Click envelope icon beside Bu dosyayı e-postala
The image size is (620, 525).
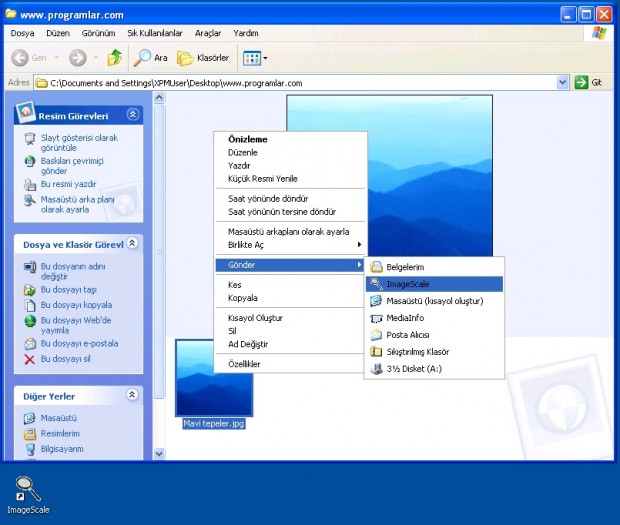point(30,344)
